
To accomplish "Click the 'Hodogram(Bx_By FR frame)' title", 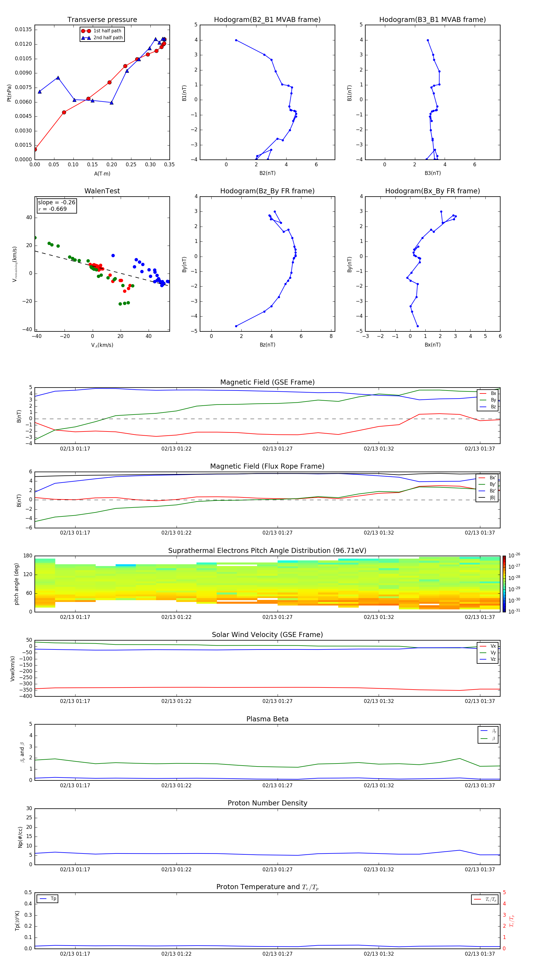I will (x=432, y=191).
